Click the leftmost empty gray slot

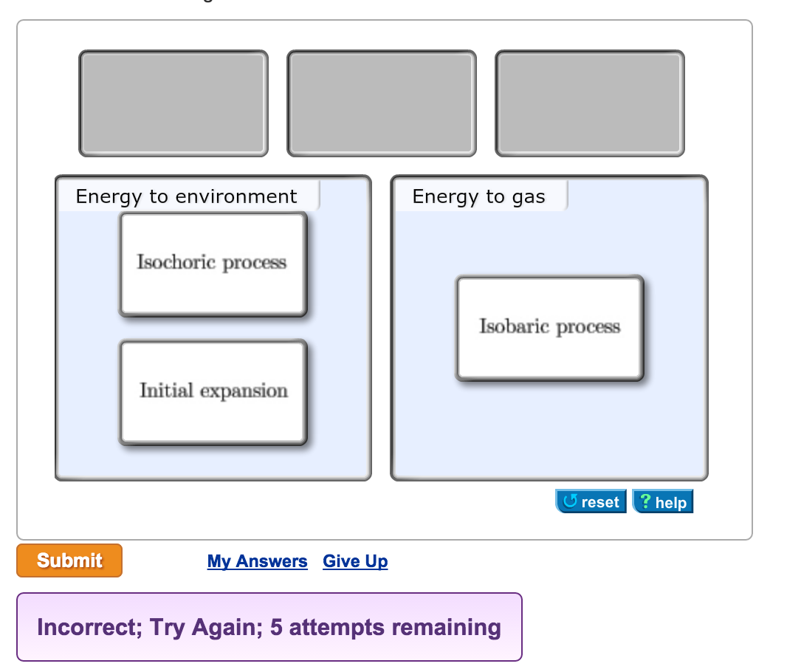(x=173, y=103)
